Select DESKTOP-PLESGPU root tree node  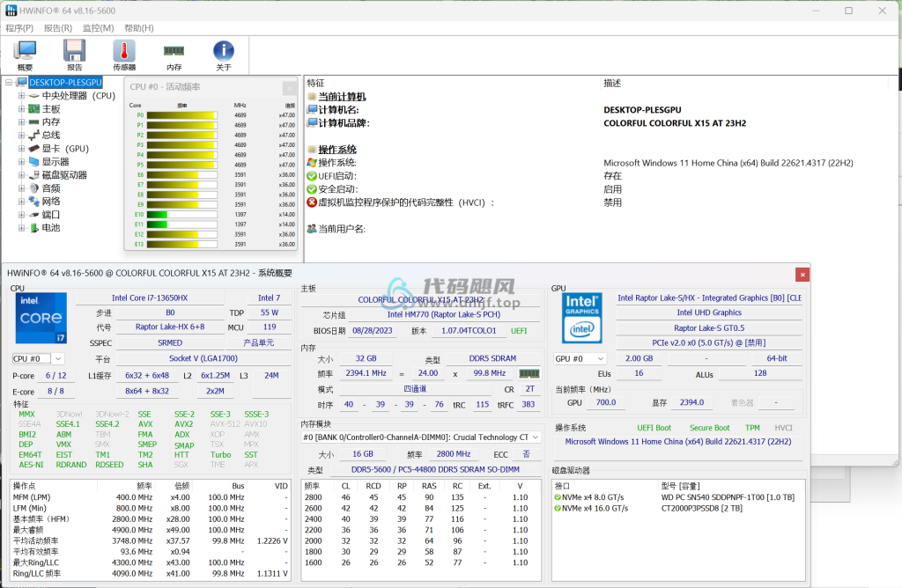click(x=65, y=82)
